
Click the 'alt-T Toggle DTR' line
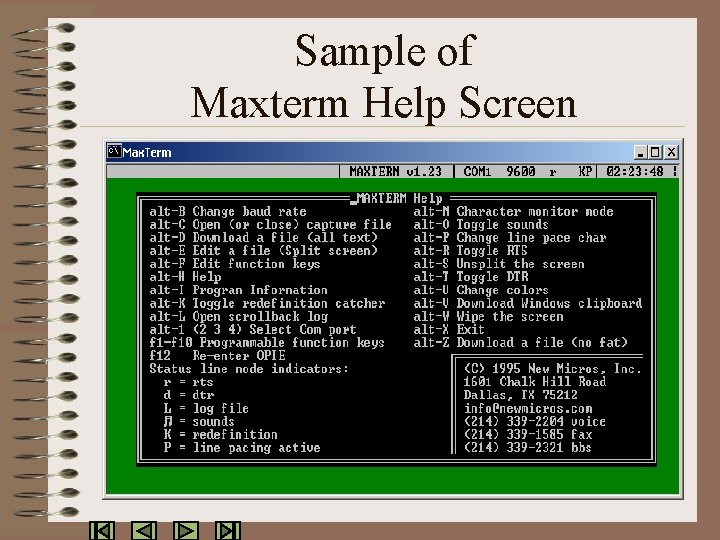click(471, 277)
